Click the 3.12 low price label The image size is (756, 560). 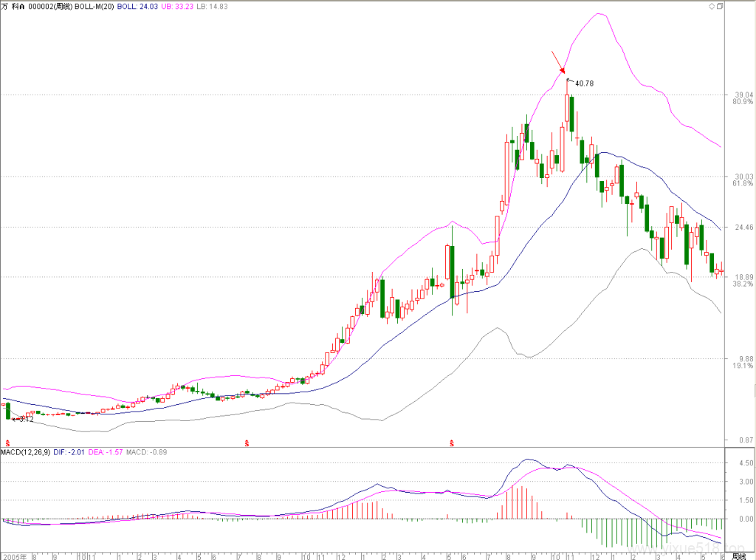[x=26, y=419]
